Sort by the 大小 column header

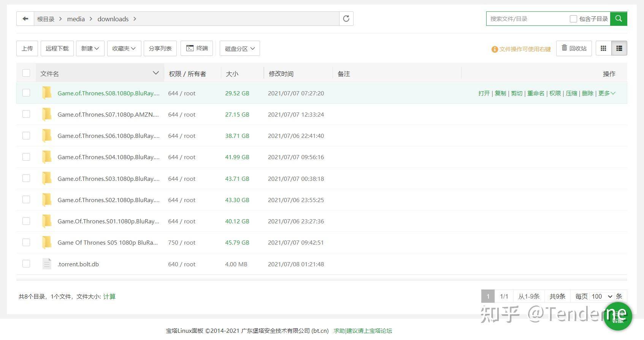point(232,74)
